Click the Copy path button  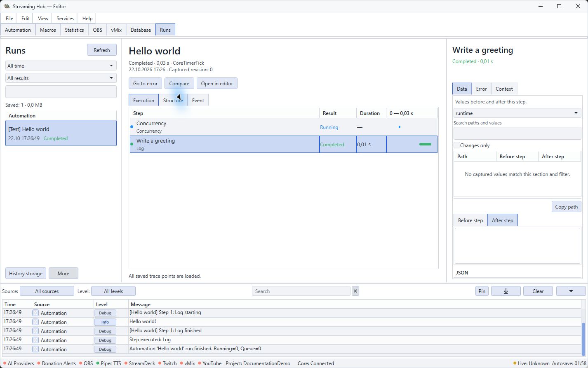coord(566,206)
